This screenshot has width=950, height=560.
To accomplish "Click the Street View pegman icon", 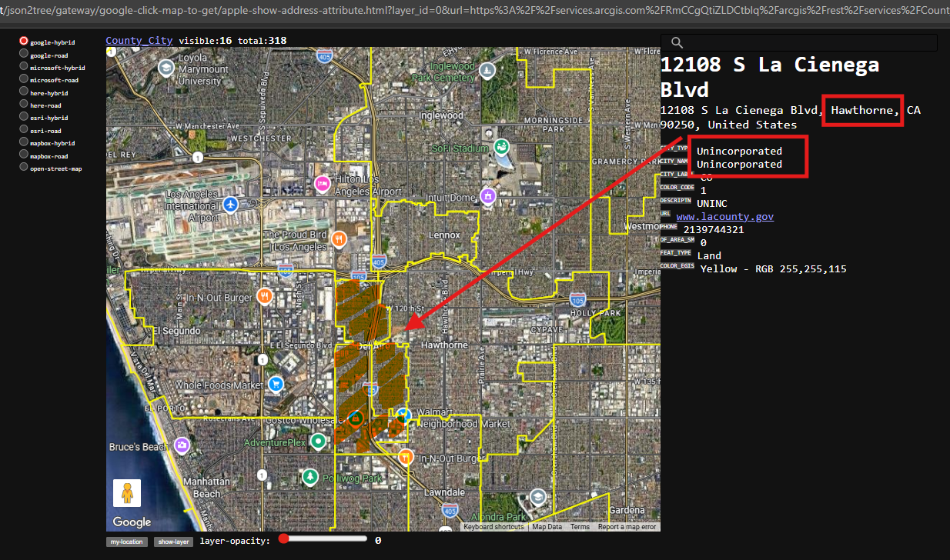I will 127,492.
